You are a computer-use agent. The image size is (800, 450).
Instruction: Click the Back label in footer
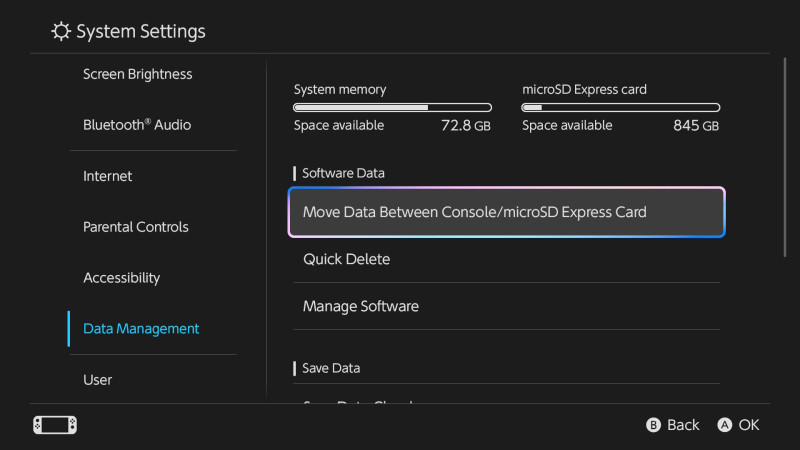[683, 425]
